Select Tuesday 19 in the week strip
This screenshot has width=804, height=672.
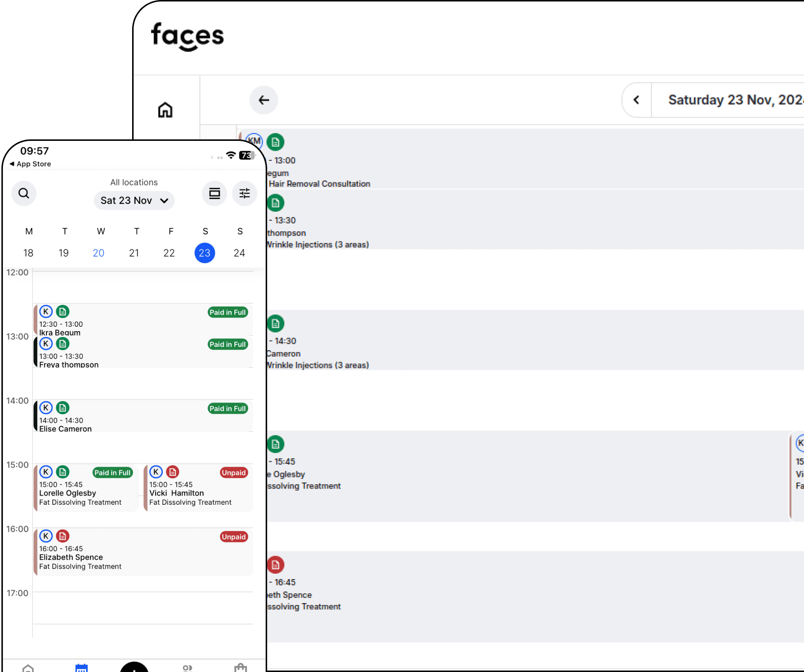(x=64, y=253)
